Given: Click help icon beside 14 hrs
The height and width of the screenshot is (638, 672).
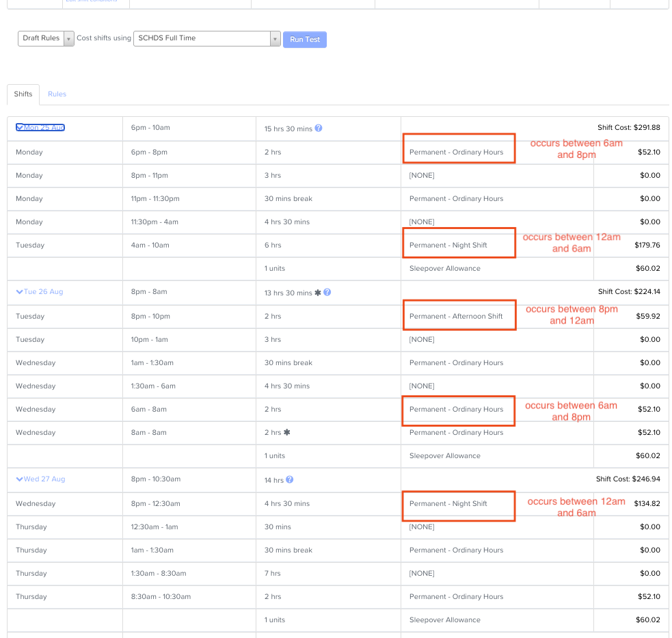Looking at the screenshot, I should click(x=290, y=479).
